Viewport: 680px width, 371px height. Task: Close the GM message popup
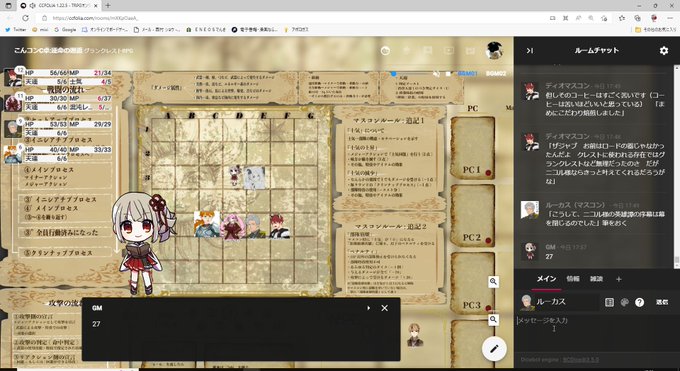pos(384,308)
